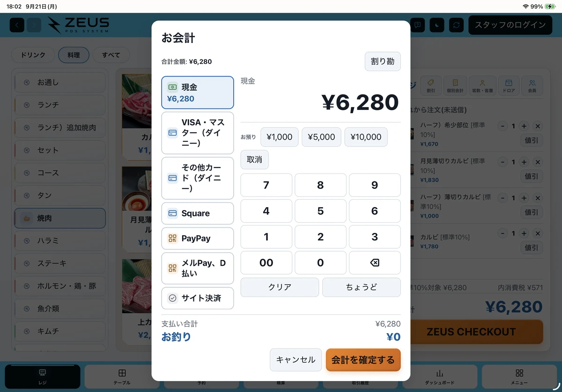Click 個別会計 separate bill icon

[x=455, y=86]
